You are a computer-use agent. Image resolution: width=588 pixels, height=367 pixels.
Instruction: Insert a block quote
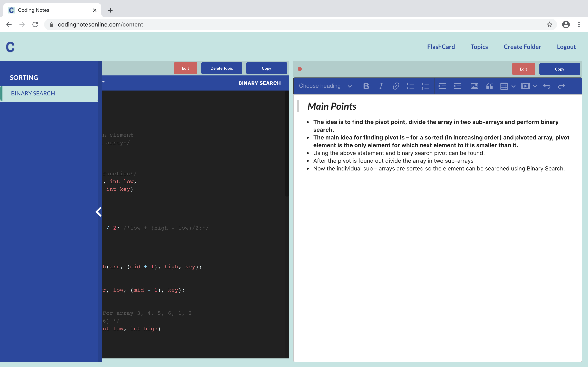(489, 86)
